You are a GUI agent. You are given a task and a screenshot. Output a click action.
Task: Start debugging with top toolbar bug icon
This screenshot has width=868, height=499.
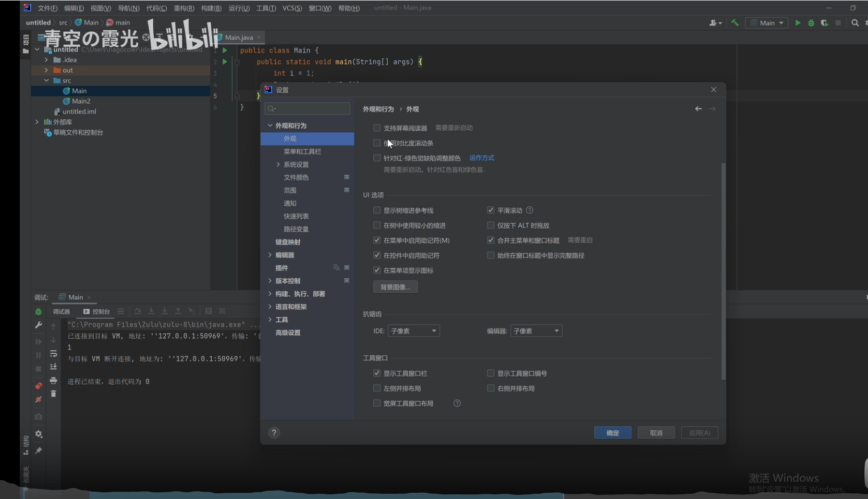pos(811,23)
